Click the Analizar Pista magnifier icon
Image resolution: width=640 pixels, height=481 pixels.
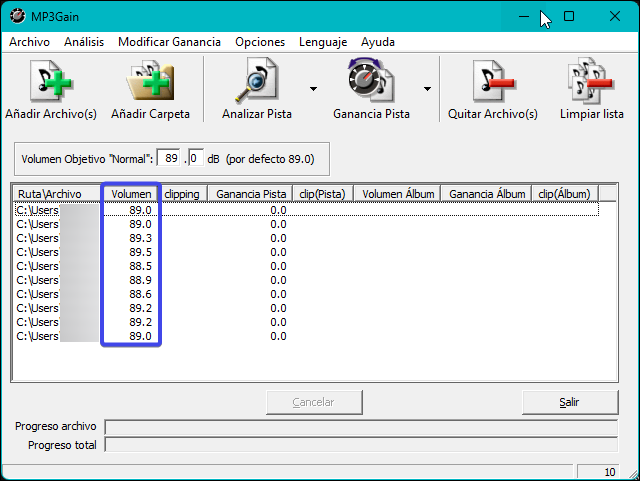(257, 80)
